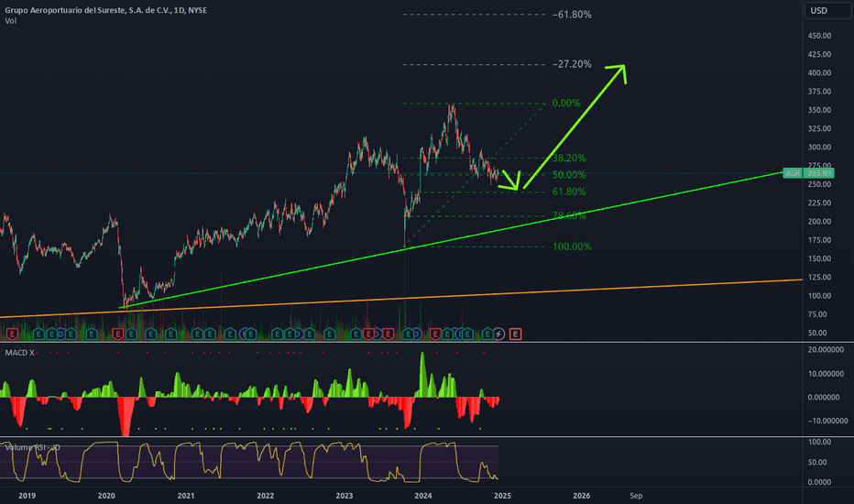Viewport: 854px width, 504px height.
Task: Click 2021 on the time axis
Action: click(186, 496)
